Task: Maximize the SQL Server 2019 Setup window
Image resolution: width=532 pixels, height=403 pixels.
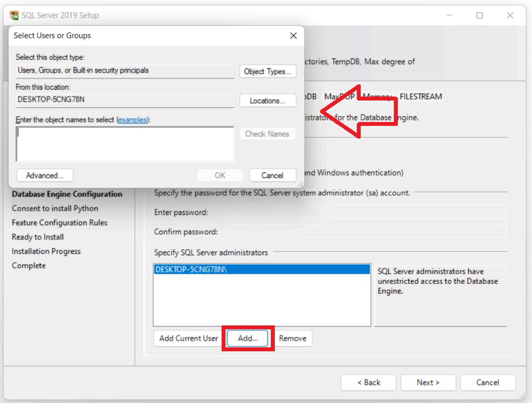Action: [x=479, y=16]
